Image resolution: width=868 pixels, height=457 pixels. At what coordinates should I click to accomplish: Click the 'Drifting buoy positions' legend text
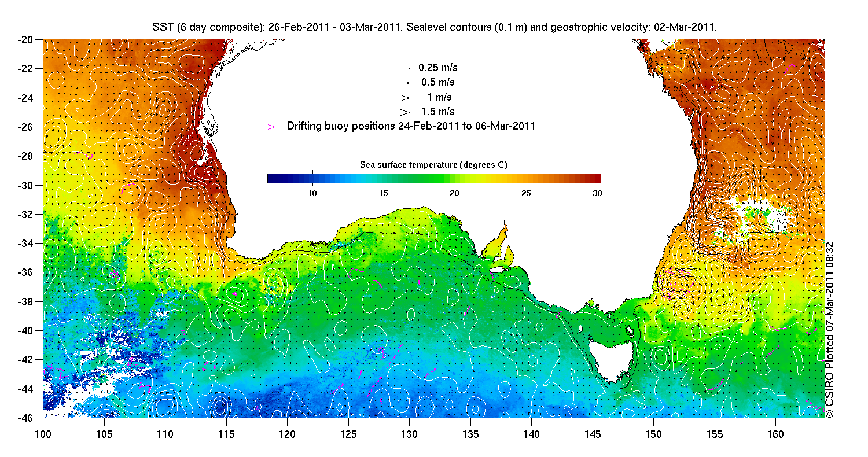[411, 126]
